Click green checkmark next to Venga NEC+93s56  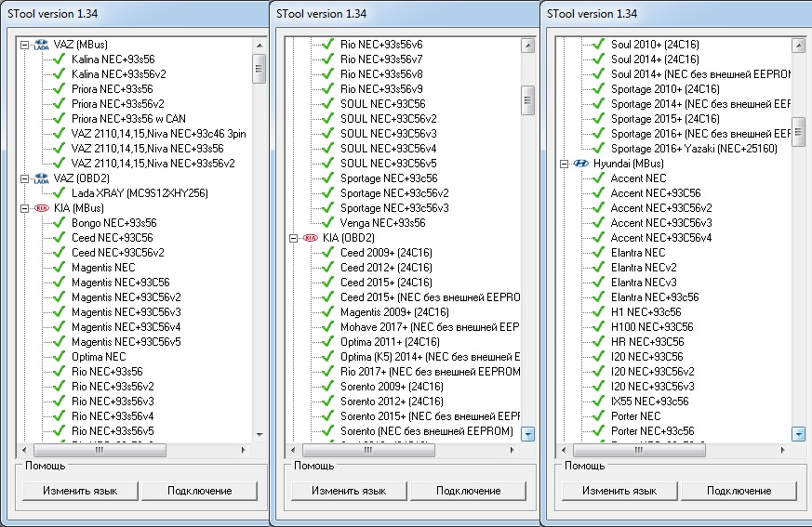tap(327, 223)
